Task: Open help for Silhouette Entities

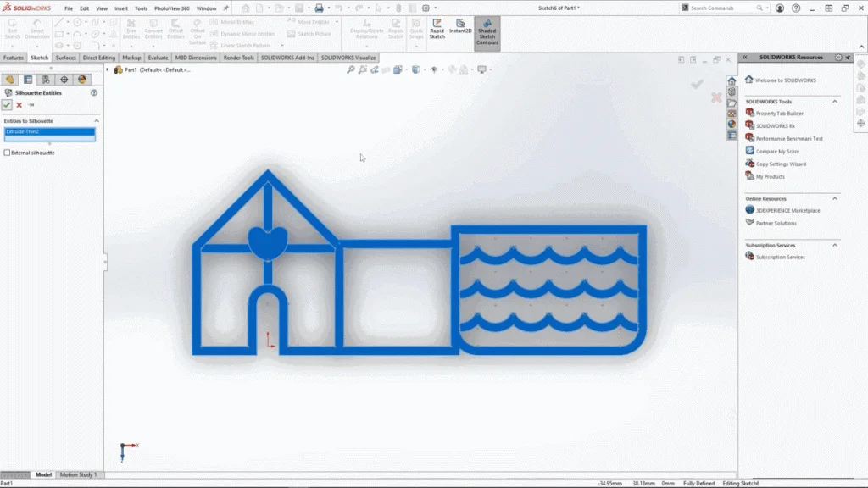Action: pyautogui.click(x=94, y=93)
